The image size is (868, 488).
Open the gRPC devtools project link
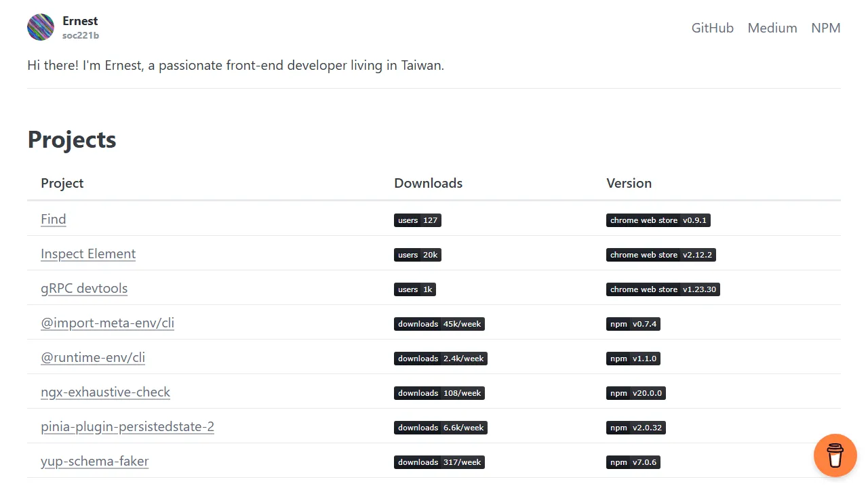(84, 288)
